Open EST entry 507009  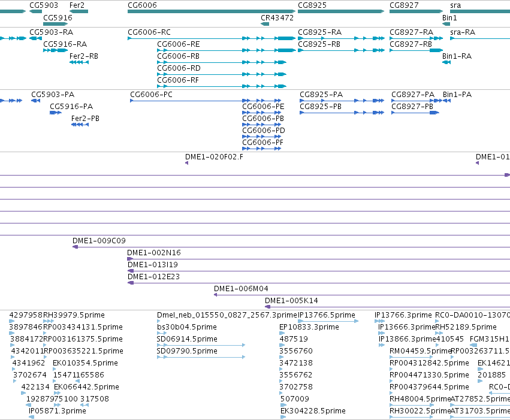(x=295, y=399)
